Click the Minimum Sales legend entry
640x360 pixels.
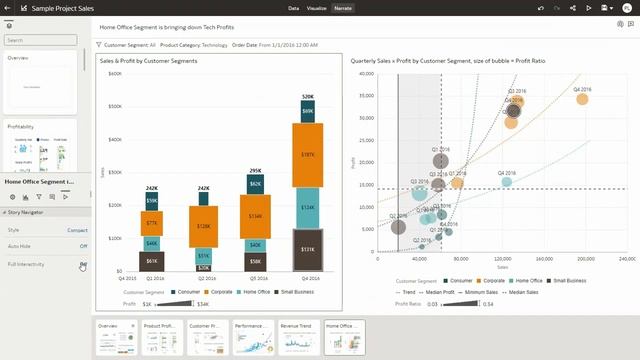(478, 292)
